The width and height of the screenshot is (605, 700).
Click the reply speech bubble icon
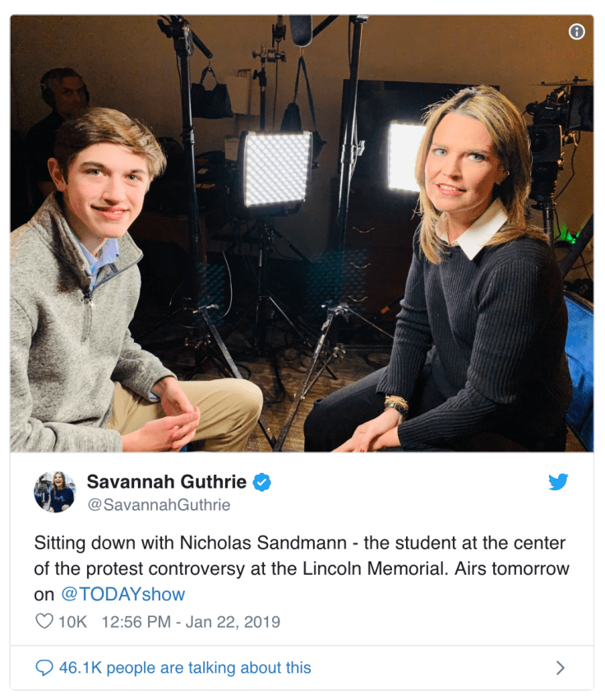44,668
